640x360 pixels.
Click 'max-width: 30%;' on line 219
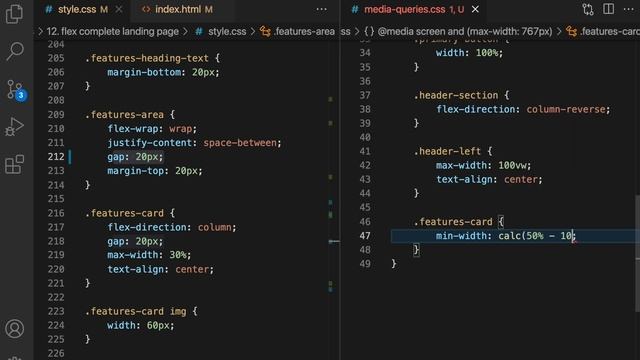click(x=149, y=255)
